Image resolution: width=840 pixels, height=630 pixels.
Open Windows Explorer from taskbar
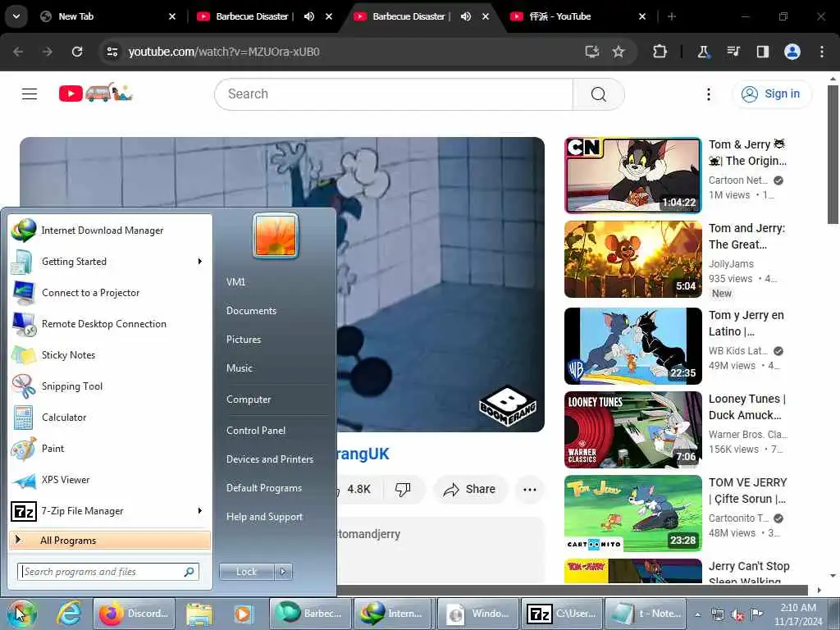(x=199, y=614)
